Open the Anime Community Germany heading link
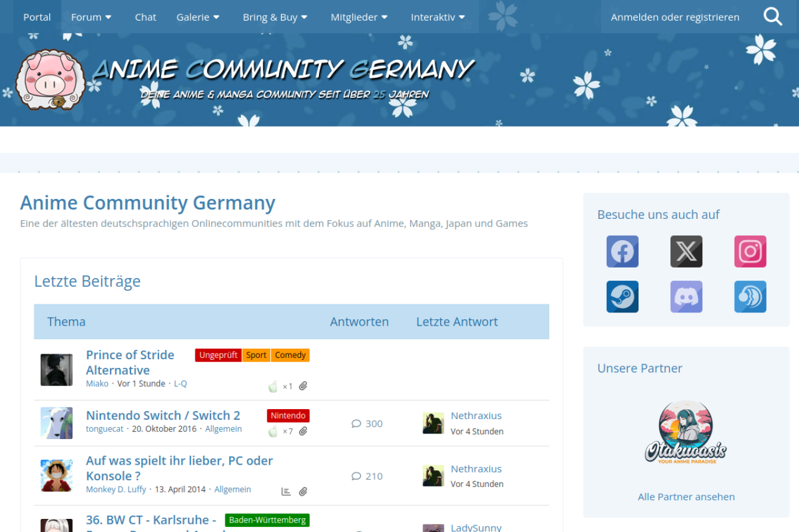The width and height of the screenshot is (799, 532). (148, 203)
